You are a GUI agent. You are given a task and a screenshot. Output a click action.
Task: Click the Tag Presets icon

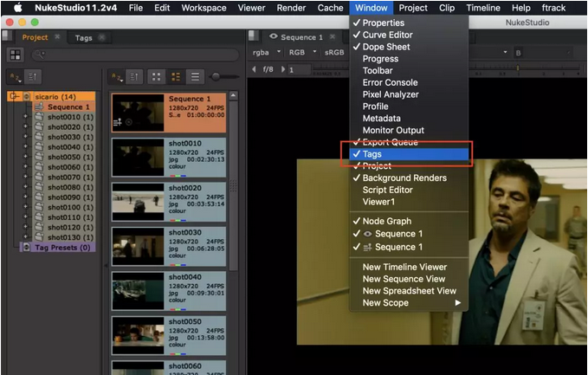tap(27, 247)
